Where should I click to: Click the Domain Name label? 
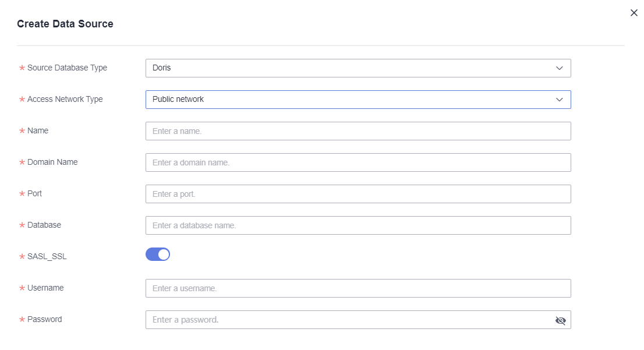coord(52,162)
